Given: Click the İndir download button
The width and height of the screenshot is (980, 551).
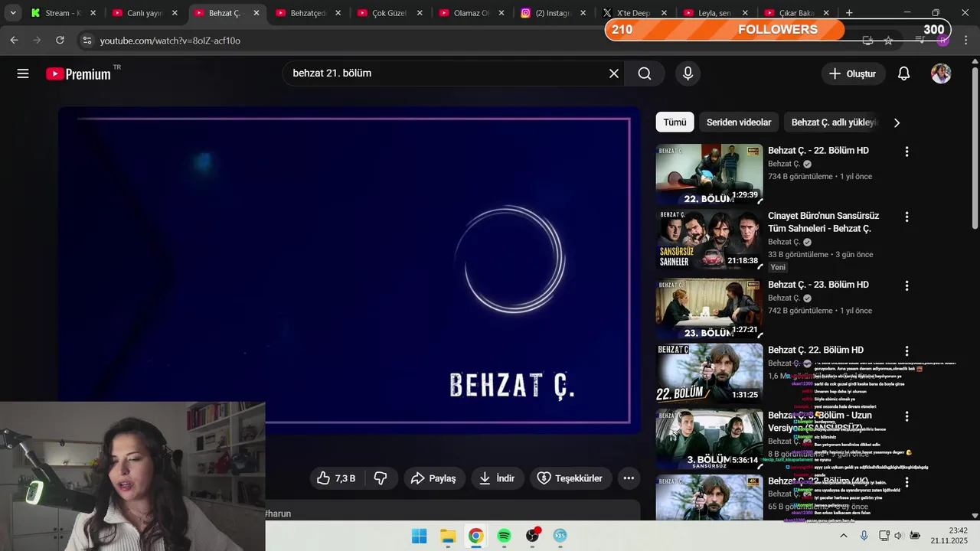Looking at the screenshot, I should (497, 478).
